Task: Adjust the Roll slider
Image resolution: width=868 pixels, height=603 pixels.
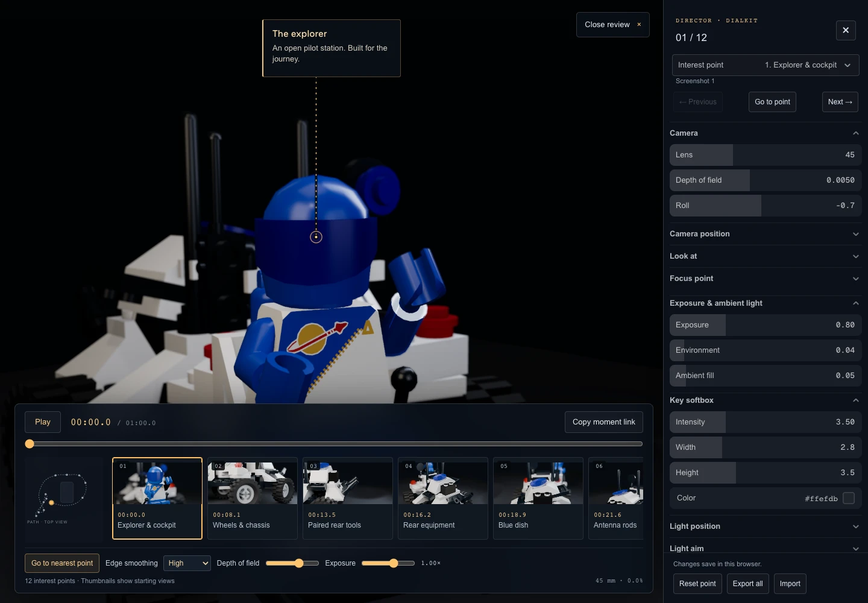Action: click(x=766, y=206)
